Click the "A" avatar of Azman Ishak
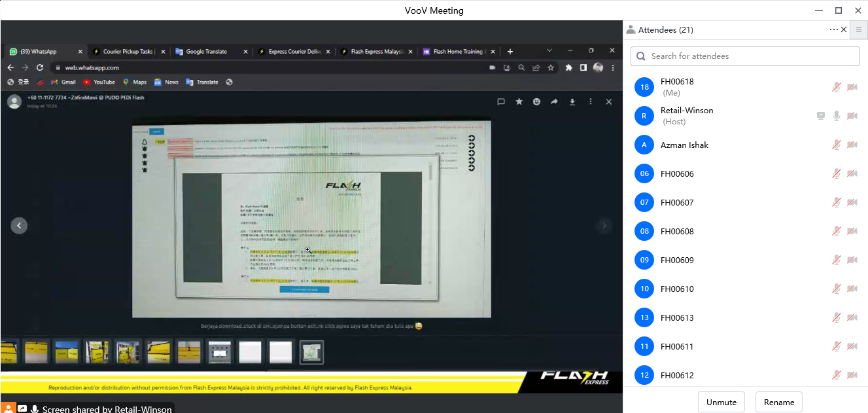Screen dimensions: 868x413 click(x=644, y=145)
